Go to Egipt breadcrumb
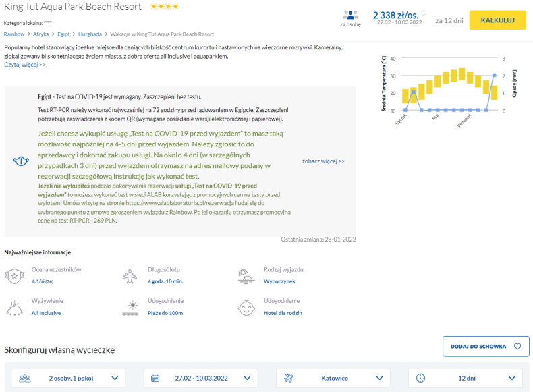Image resolution: width=533 pixels, height=392 pixels. pyautogui.click(x=63, y=34)
